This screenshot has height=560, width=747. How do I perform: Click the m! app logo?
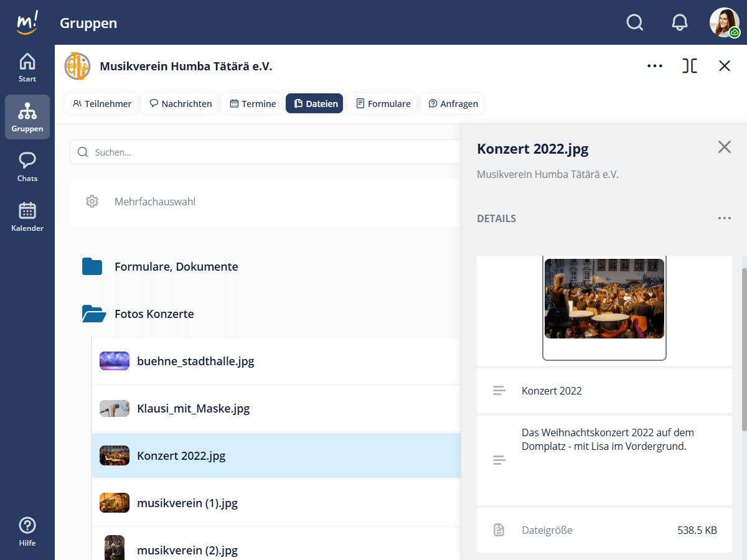(x=27, y=22)
